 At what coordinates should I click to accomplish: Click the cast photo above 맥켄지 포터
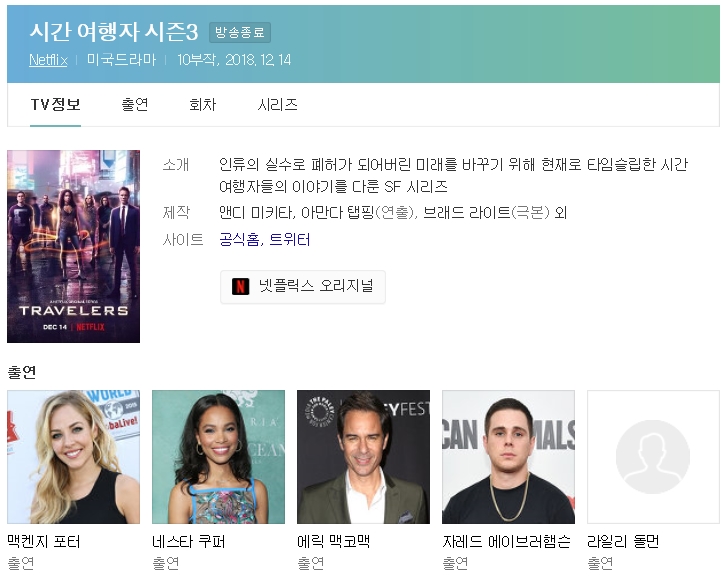pyautogui.click(x=73, y=456)
